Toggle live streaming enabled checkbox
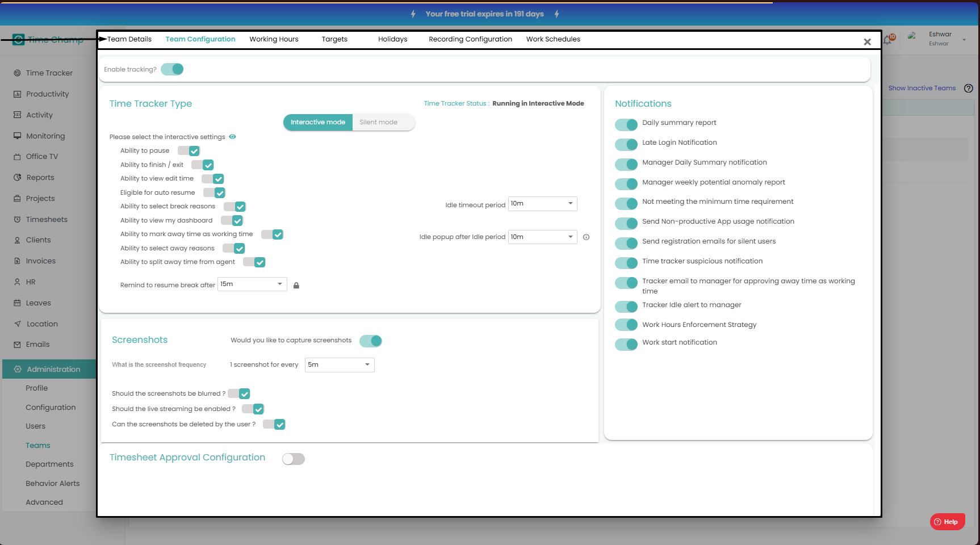This screenshot has height=545, width=980. click(x=253, y=409)
